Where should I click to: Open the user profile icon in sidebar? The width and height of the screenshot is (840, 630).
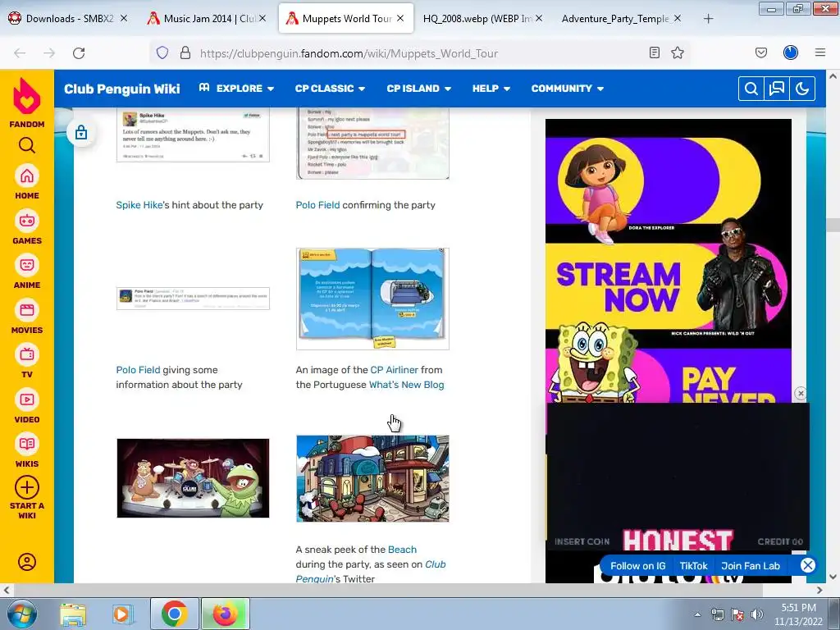point(27,562)
